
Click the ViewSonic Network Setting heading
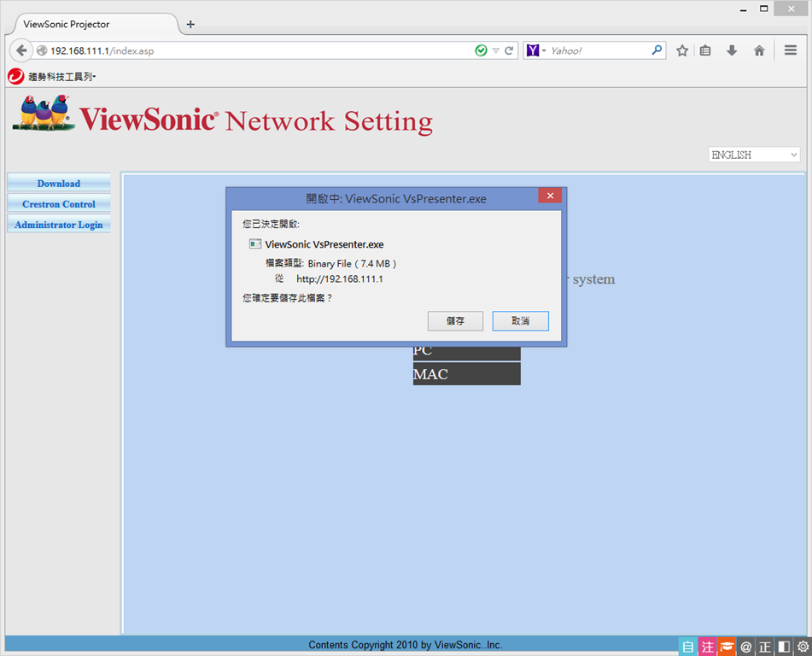256,120
